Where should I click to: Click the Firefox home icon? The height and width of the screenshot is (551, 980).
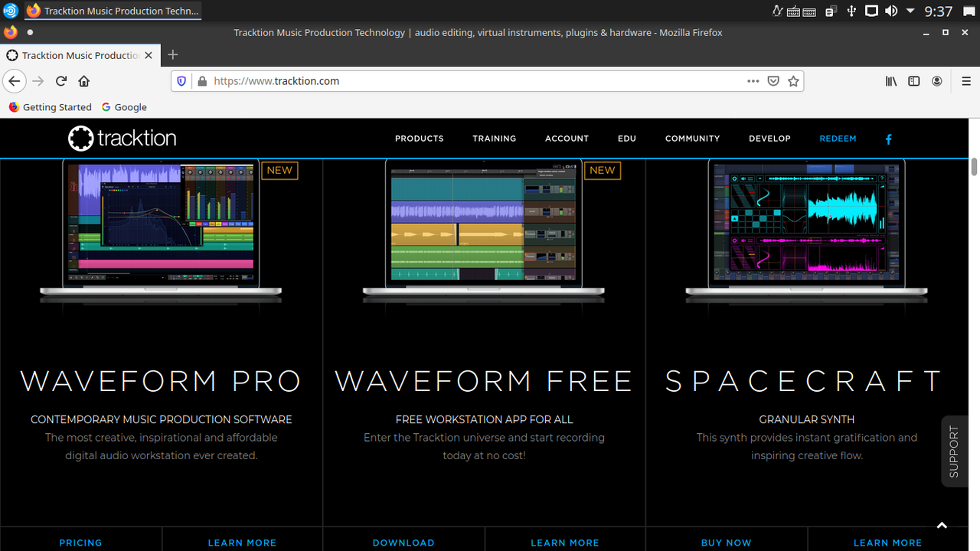click(x=83, y=80)
